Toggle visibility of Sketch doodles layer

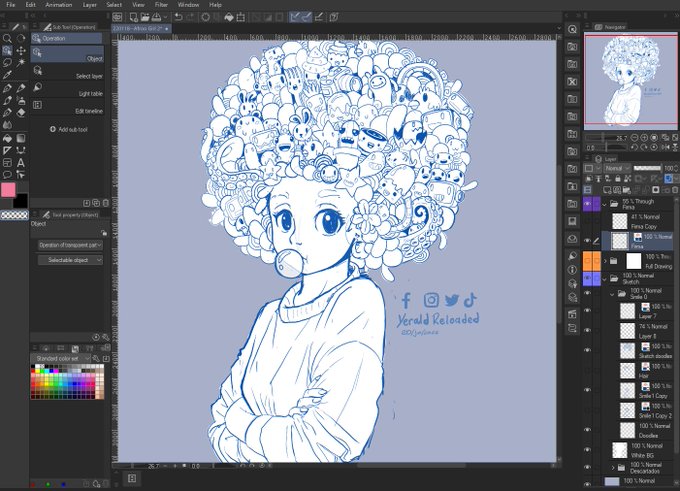click(x=587, y=350)
